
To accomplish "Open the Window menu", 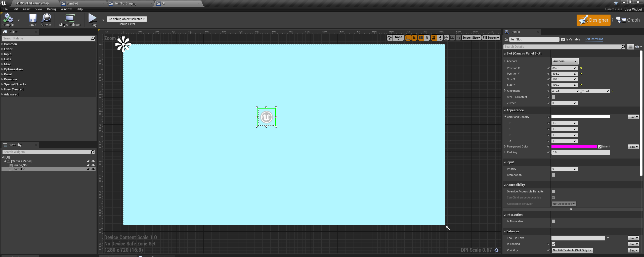I will pyautogui.click(x=66, y=9).
